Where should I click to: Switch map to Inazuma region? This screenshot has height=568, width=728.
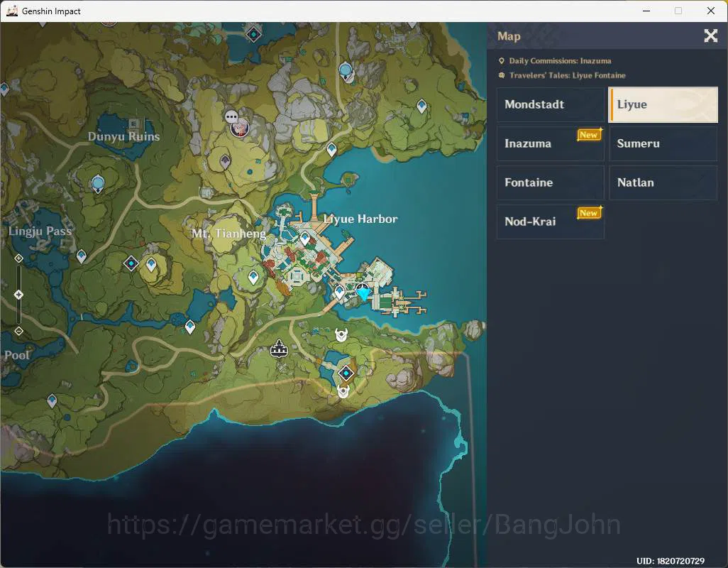551,143
